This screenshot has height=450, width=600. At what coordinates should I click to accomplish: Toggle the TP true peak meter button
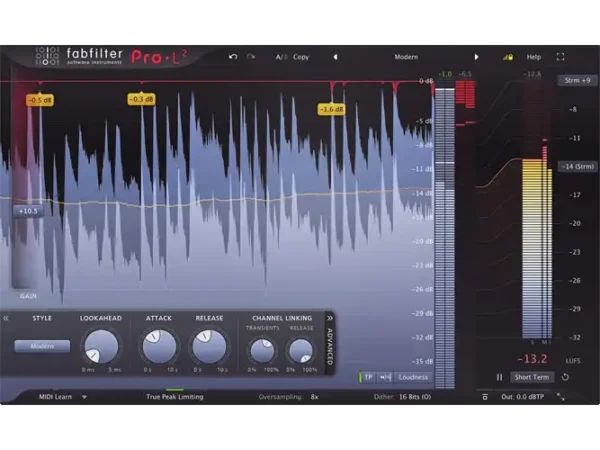tap(367, 377)
